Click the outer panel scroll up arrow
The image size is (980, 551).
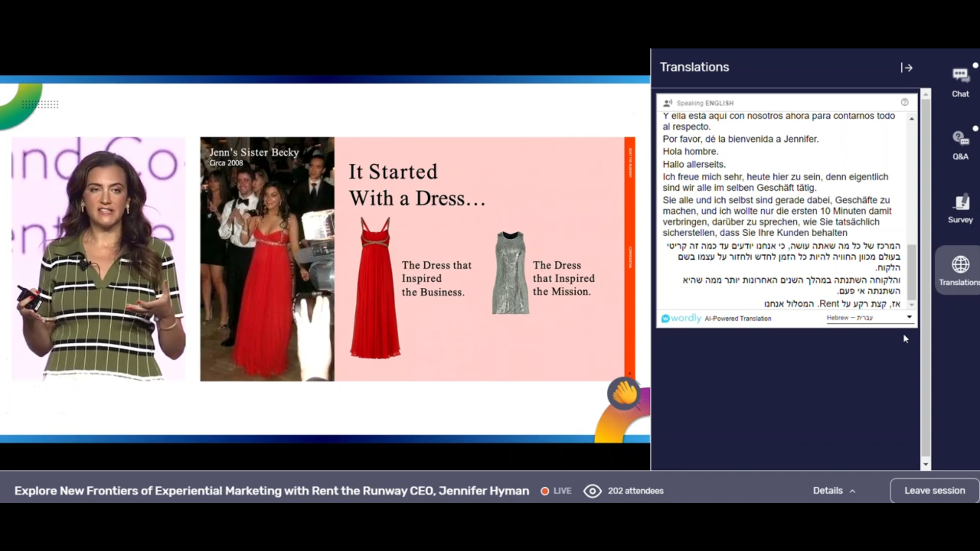pos(925,94)
